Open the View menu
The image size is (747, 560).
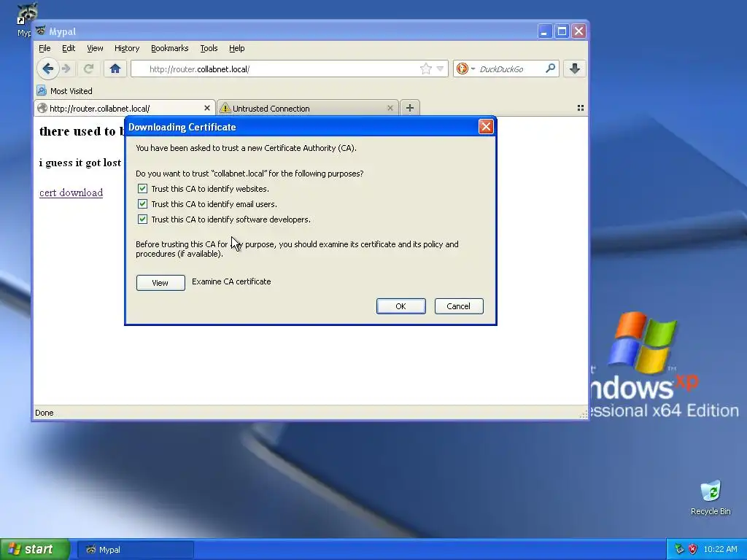pos(95,48)
